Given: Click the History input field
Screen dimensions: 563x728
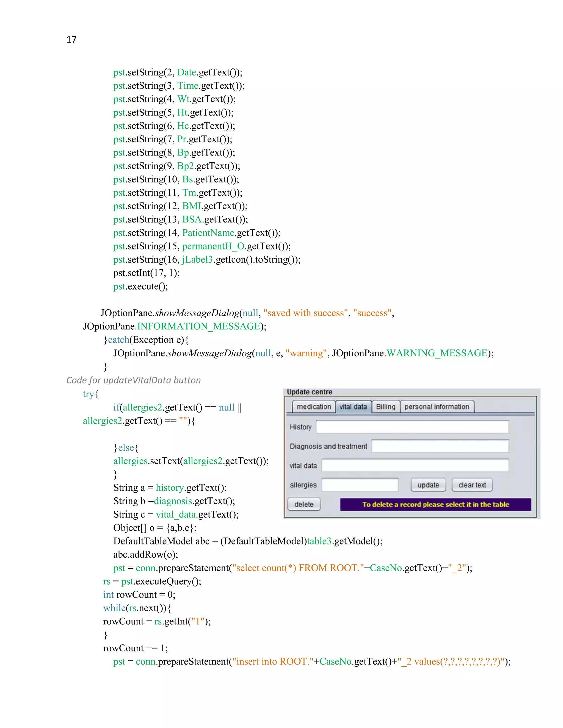Looking at the screenshot, I should 412,427.
